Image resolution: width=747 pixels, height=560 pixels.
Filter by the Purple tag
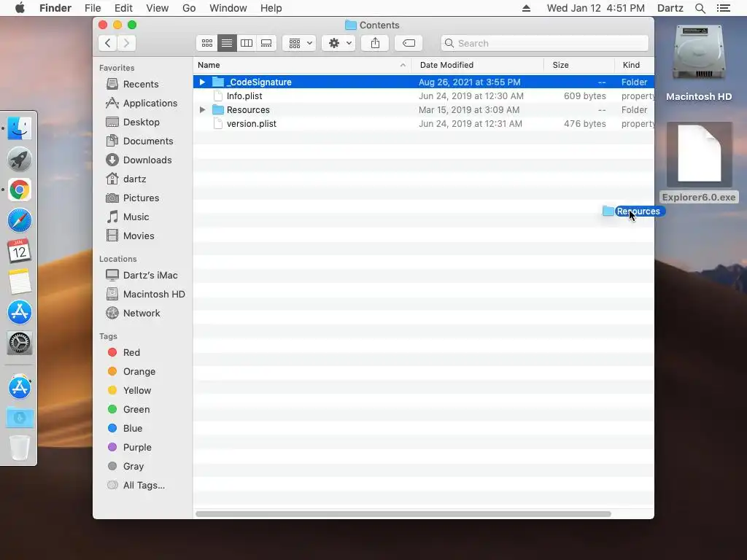click(136, 447)
